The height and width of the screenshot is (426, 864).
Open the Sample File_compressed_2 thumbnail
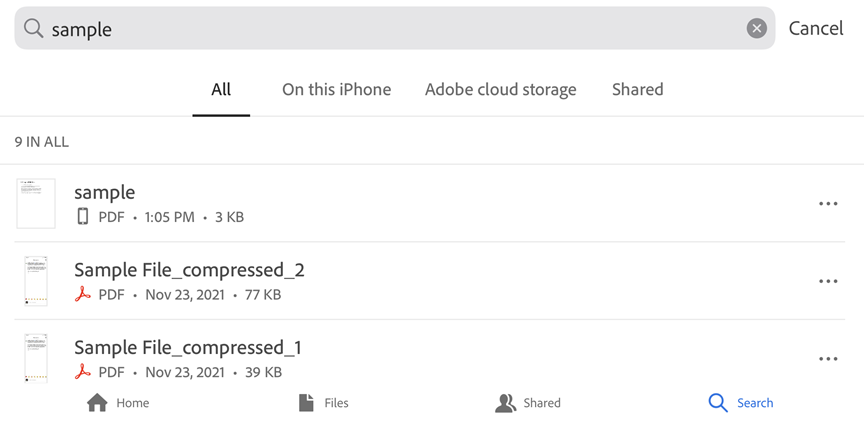(36, 281)
